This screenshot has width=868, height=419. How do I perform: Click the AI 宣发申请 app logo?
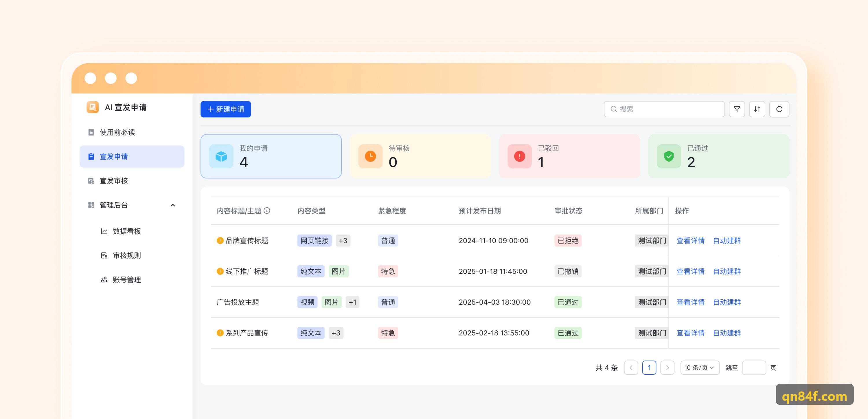92,107
